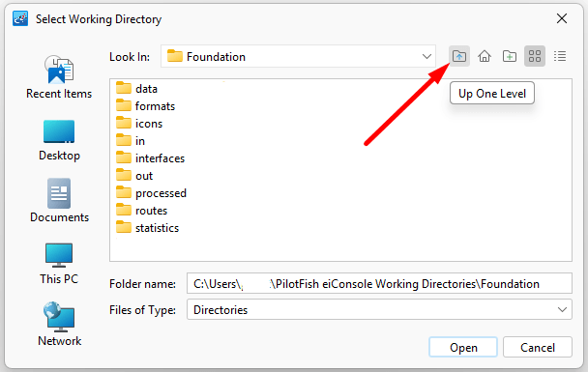The image size is (588, 372).
Task: Expand the Look In Foundation dropdown
Action: coord(426,57)
